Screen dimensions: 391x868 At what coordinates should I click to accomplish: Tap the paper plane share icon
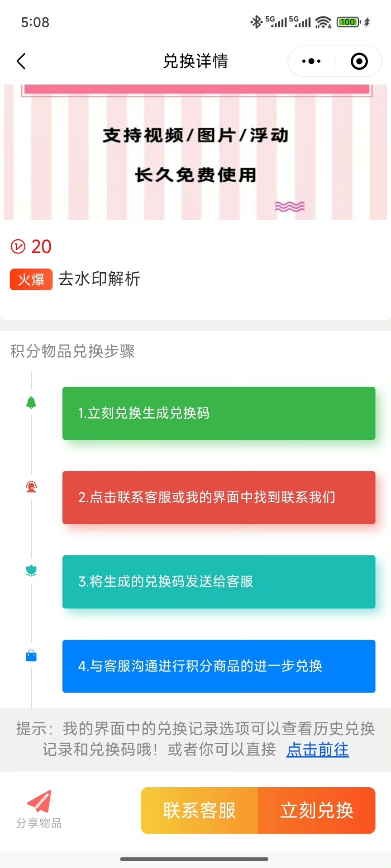[x=39, y=802]
